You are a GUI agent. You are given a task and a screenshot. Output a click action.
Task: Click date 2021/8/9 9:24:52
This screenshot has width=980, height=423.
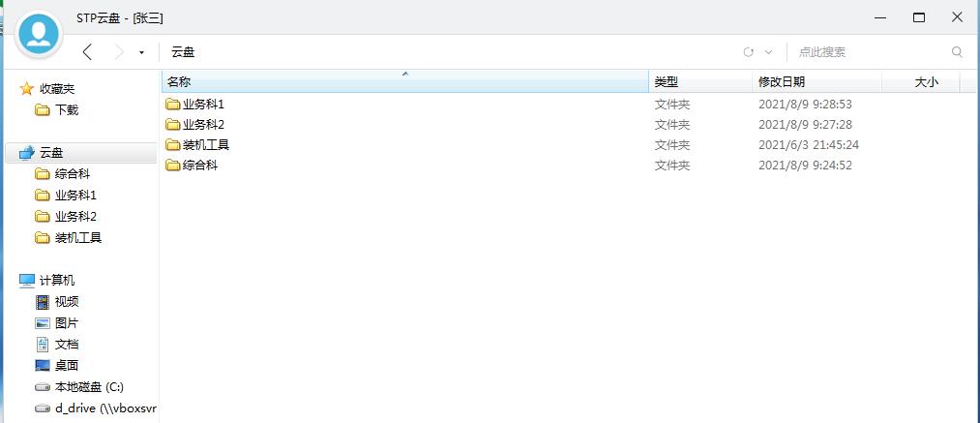[805, 166]
